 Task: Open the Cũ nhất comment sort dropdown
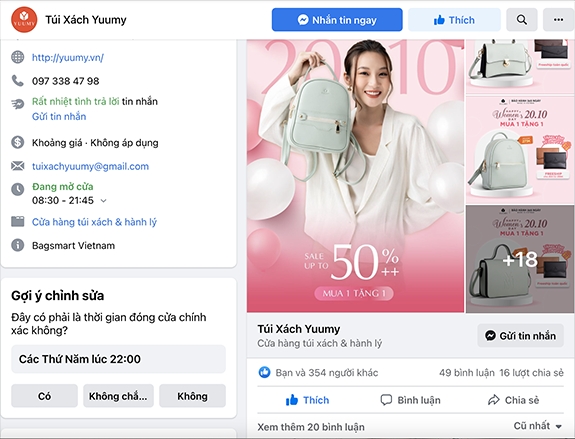point(538,426)
